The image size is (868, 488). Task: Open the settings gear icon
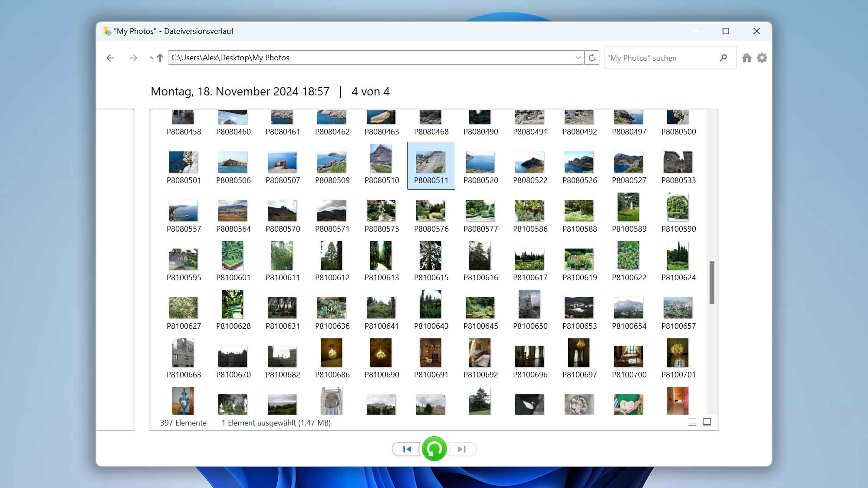pos(762,58)
